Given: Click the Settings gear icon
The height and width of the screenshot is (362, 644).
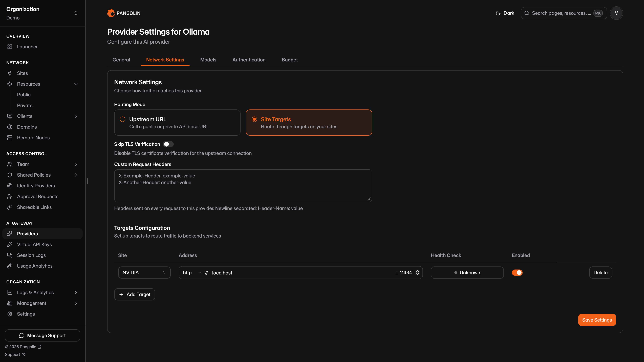Looking at the screenshot, I should (10, 314).
